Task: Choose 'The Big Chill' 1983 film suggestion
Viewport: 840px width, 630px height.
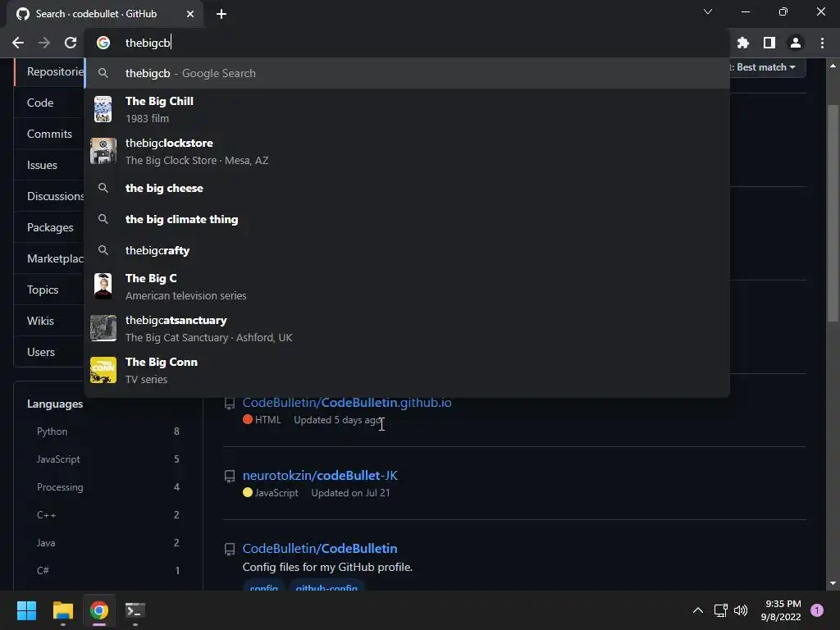Action: point(407,109)
